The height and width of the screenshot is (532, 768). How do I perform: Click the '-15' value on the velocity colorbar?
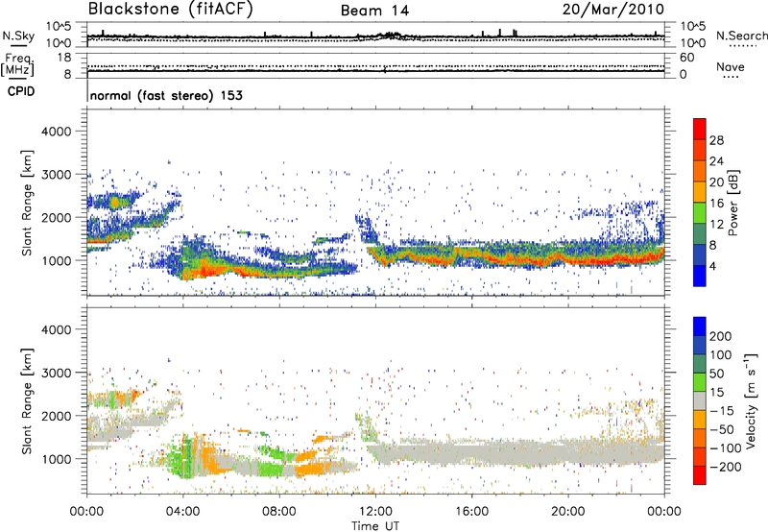(x=721, y=410)
